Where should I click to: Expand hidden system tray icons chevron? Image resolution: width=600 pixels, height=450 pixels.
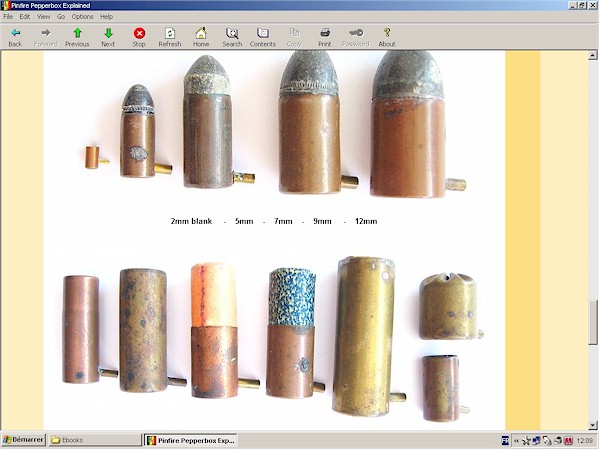[x=516, y=441]
